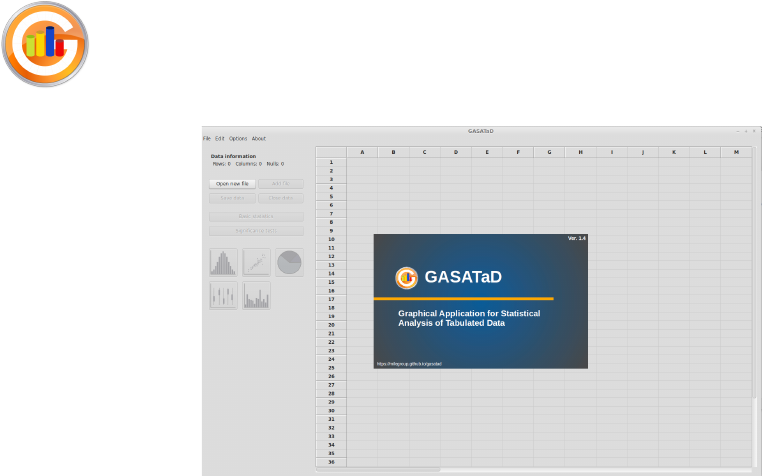This screenshot has height=476, width=762.
Task: Open the histogram chart tool
Action: pos(224,263)
